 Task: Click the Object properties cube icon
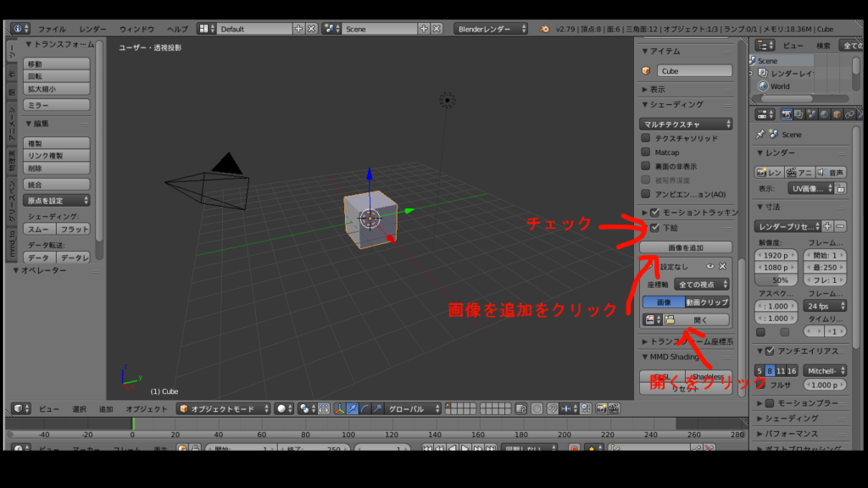tap(837, 114)
